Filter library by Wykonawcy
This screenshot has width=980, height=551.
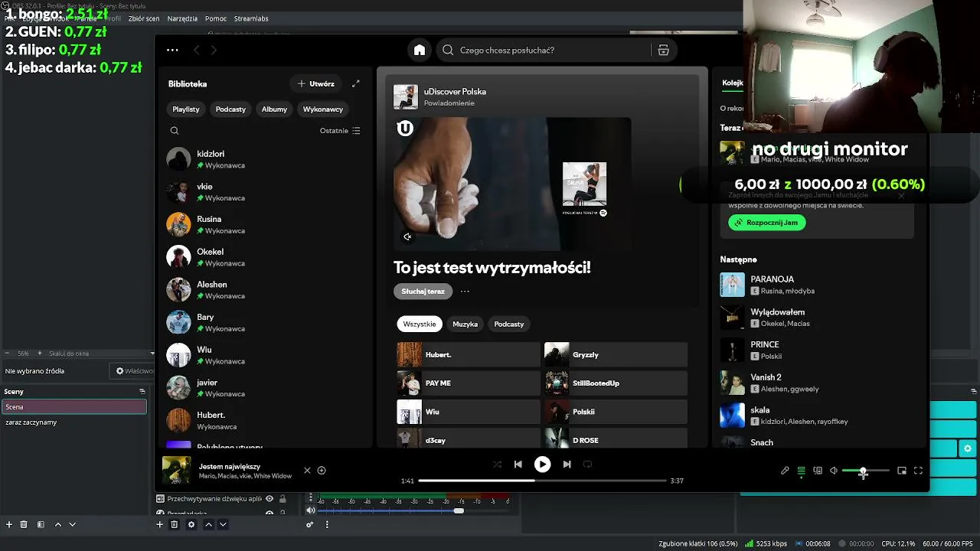(x=323, y=109)
